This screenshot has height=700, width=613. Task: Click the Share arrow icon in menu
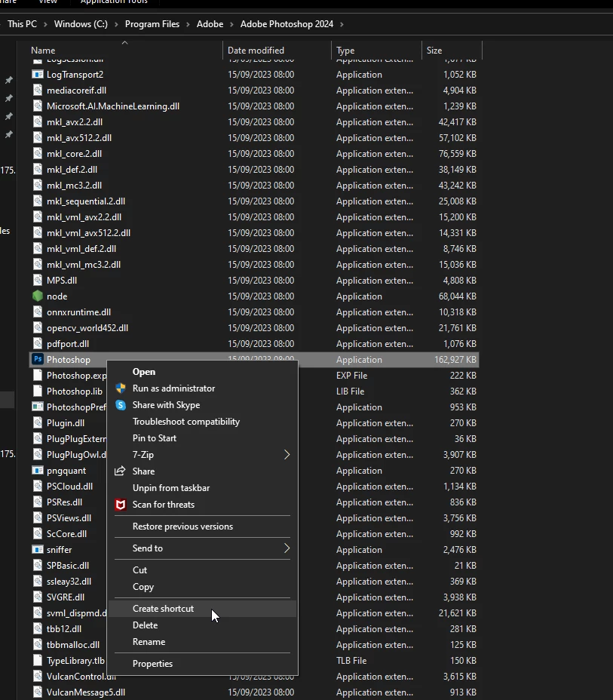[120, 471]
